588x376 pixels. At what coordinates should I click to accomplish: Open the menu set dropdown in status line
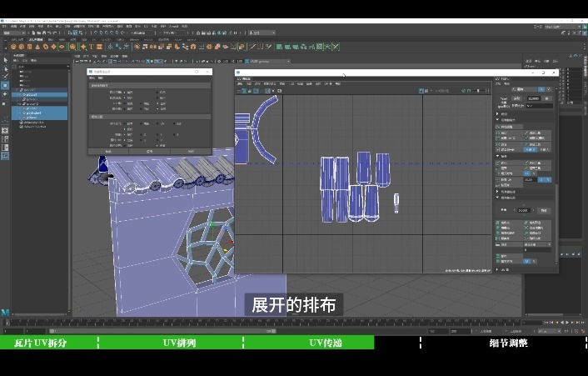tap(14, 33)
